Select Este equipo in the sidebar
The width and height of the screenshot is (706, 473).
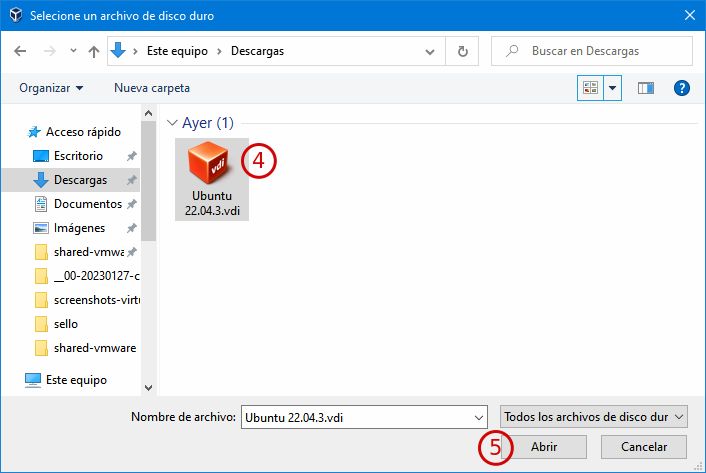click(77, 380)
